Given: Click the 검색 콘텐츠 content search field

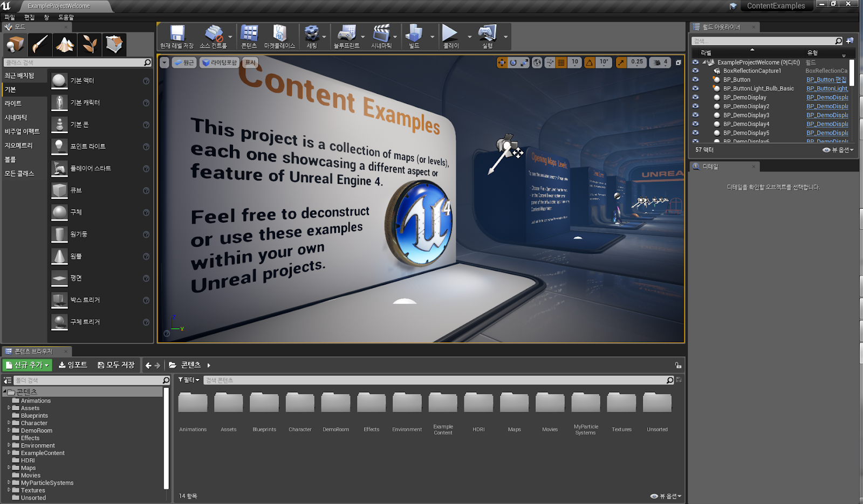Looking at the screenshot, I should [439, 380].
